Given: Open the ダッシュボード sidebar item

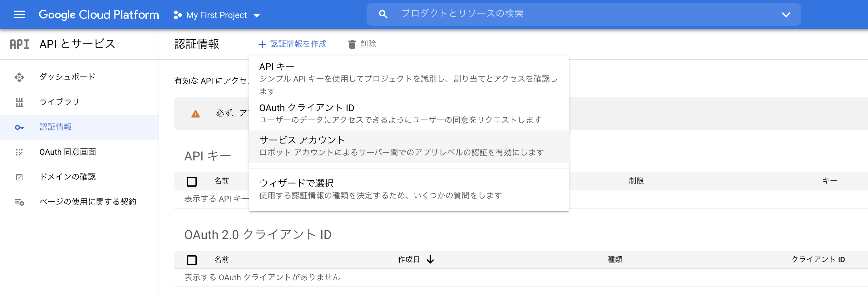Looking at the screenshot, I should point(67,77).
